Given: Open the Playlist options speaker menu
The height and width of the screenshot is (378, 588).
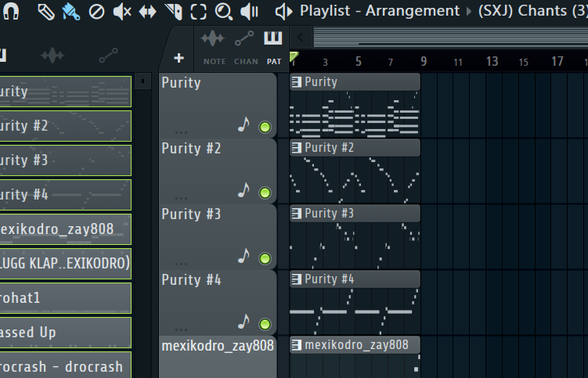Looking at the screenshot, I should [284, 12].
